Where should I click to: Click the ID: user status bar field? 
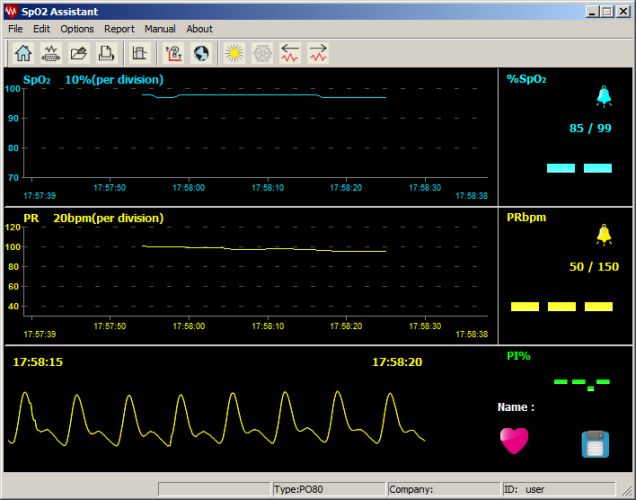[559, 489]
